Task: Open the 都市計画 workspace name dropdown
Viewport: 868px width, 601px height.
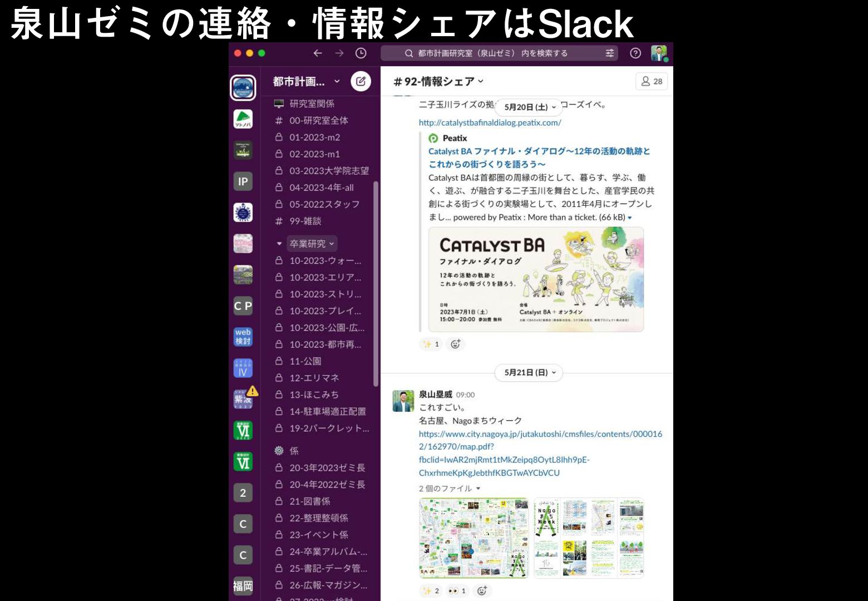Action: 306,81
